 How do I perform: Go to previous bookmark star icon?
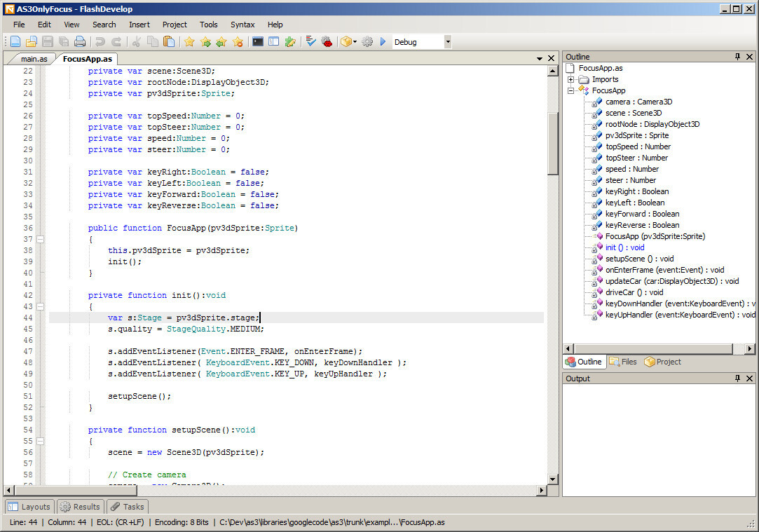(x=221, y=42)
